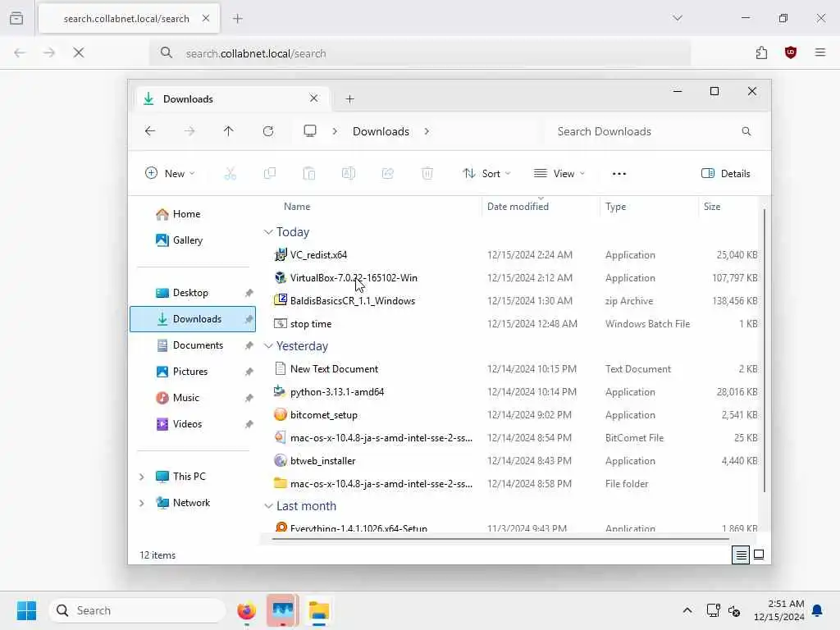Click the This PC monitor icon in address bar
The height and width of the screenshot is (630, 840).
[x=309, y=131]
